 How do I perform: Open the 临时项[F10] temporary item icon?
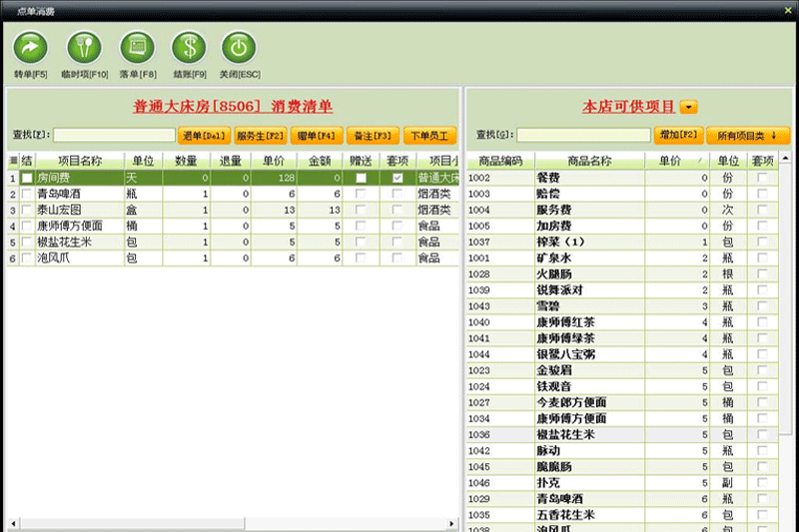point(85,48)
